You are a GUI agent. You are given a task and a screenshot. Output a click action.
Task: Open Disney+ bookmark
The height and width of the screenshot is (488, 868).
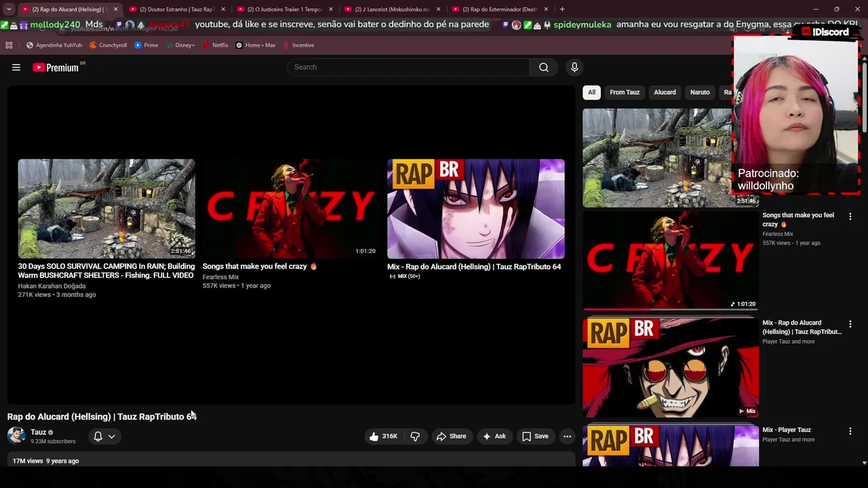pyautogui.click(x=180, y=45)
